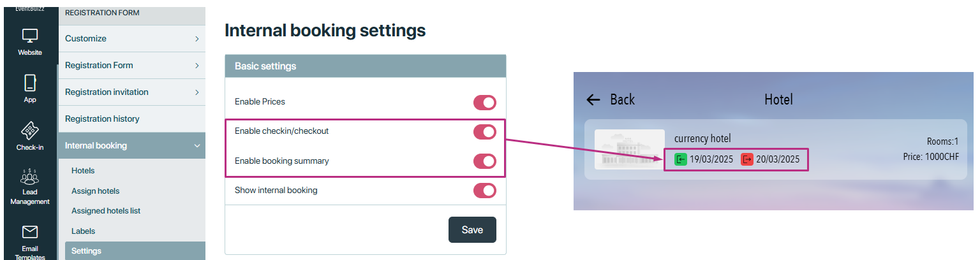The height and width of the screenshot is (260, 980).
Task: Disable the Enable booking summary switch
Action: point(484,161)
